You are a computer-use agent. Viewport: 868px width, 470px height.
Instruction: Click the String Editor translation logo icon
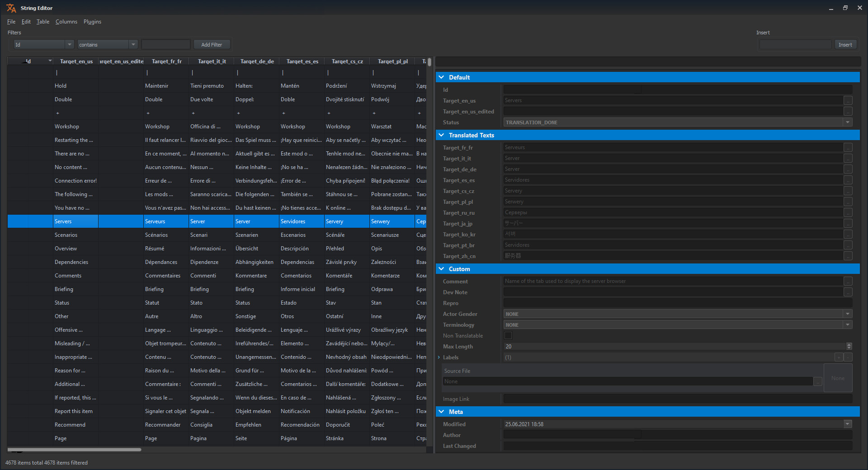point(11,8)
